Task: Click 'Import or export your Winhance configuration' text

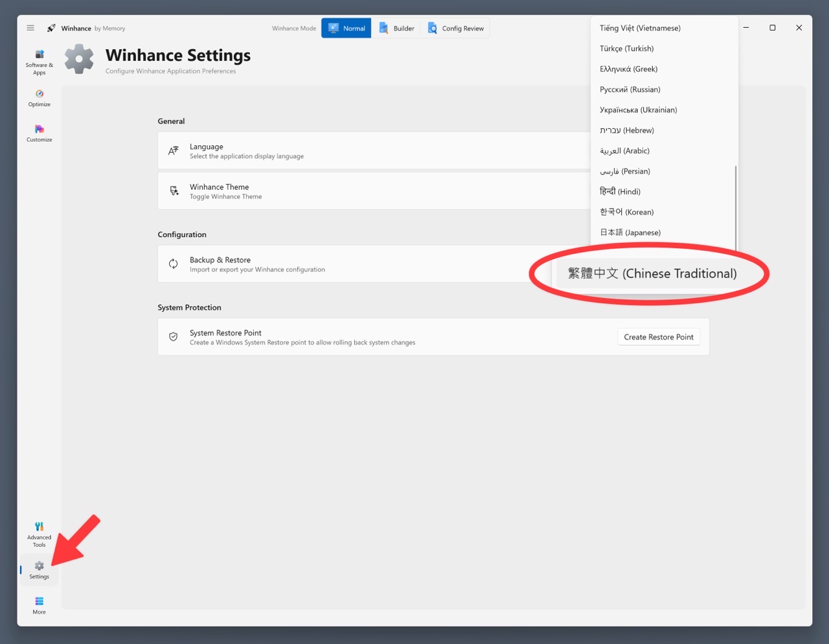Action: pyautogui.click(x=258, y=270)
